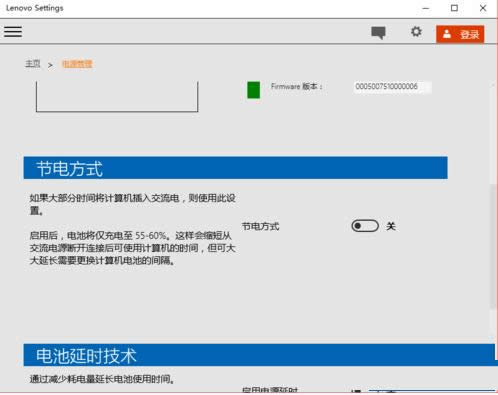
Task: Go back to 主页 breadcrumb link
Action: (x=33, y=63)
